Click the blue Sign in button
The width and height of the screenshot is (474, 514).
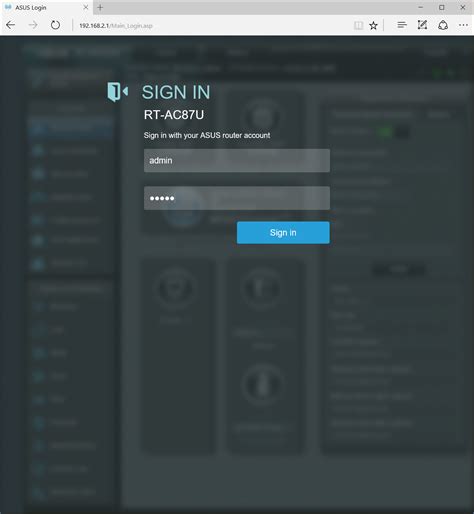[283, 233]
